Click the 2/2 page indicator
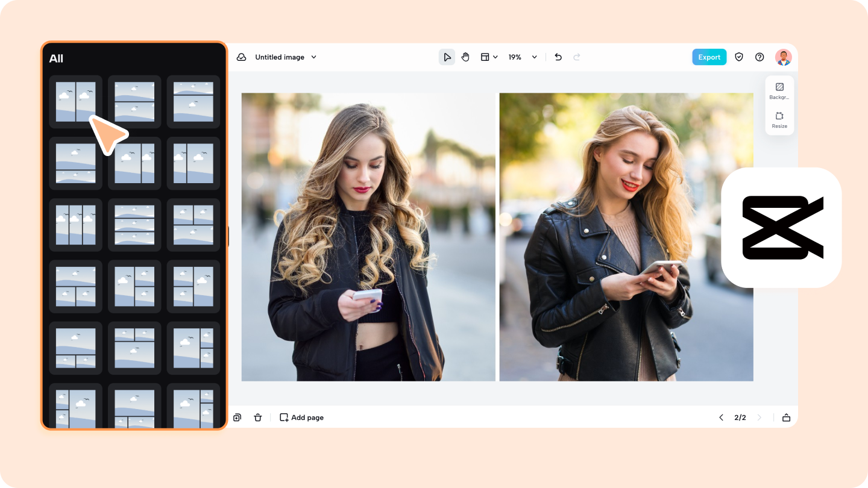The image size is (868, 488). 740,418
